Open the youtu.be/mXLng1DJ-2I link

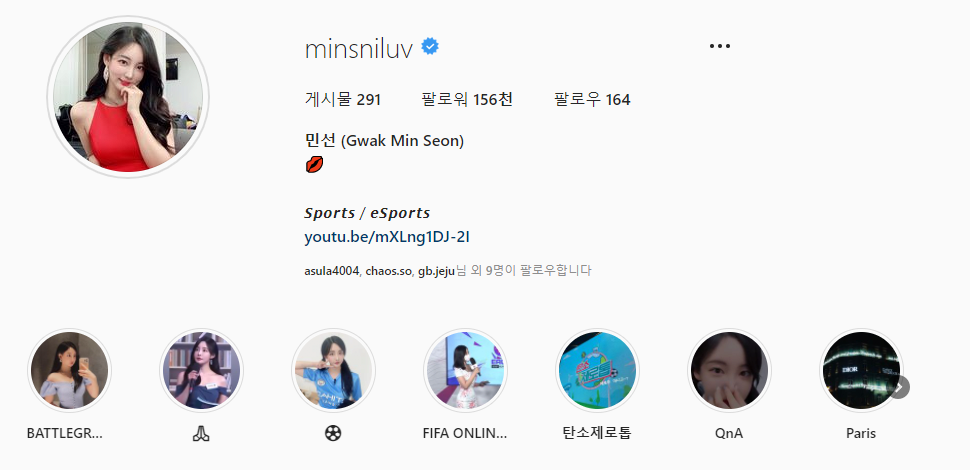(387, 237)
